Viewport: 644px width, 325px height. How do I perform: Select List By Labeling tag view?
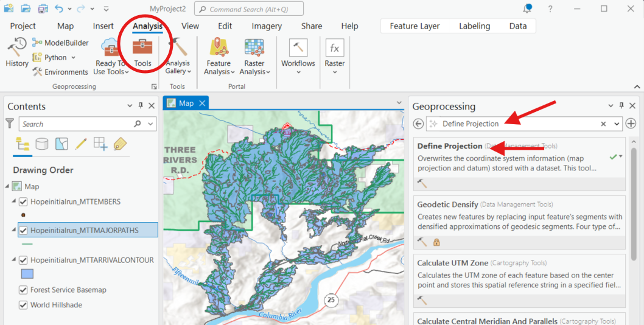click(x=120, y=144)
